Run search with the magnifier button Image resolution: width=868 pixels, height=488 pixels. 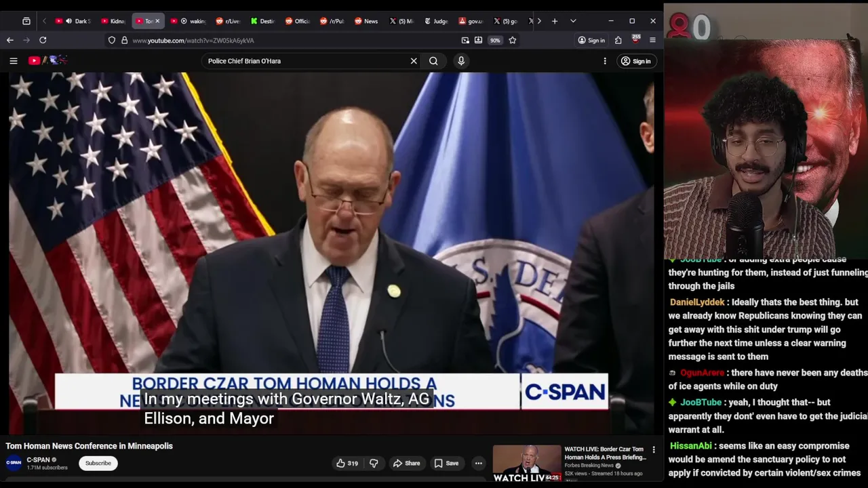tap(433, 61)
